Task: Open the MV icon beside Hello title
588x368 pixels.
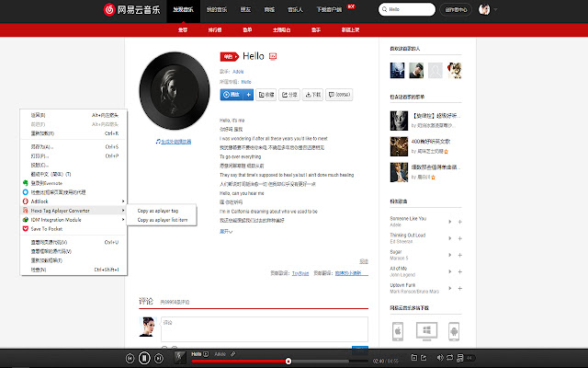Action: (x=273, y=56)
